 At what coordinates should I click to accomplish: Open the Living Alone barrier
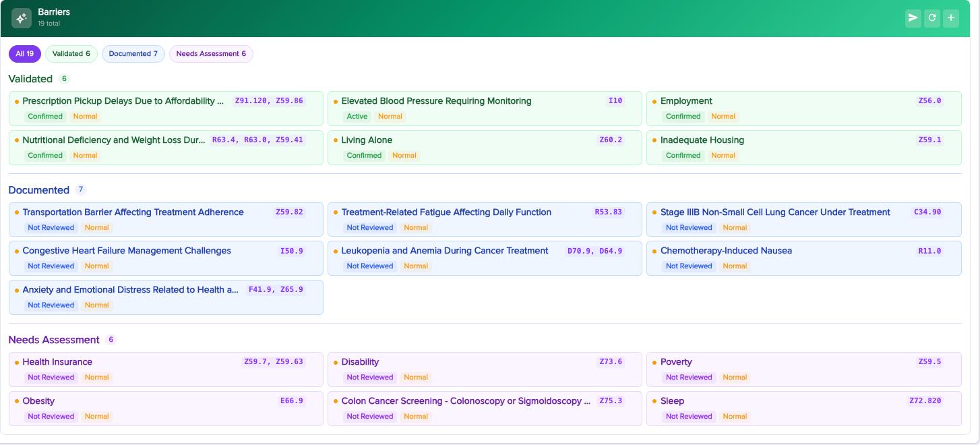[x=485, y=148]
